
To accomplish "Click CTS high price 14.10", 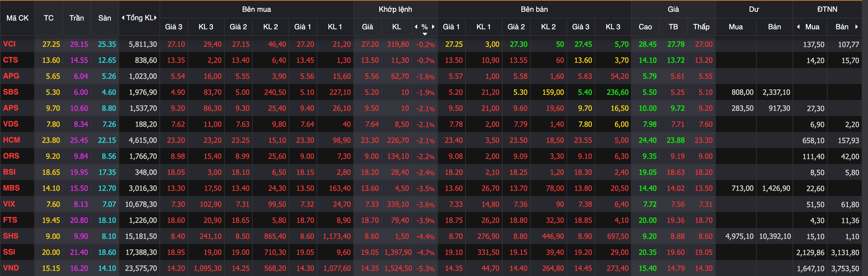I will 648,60.
